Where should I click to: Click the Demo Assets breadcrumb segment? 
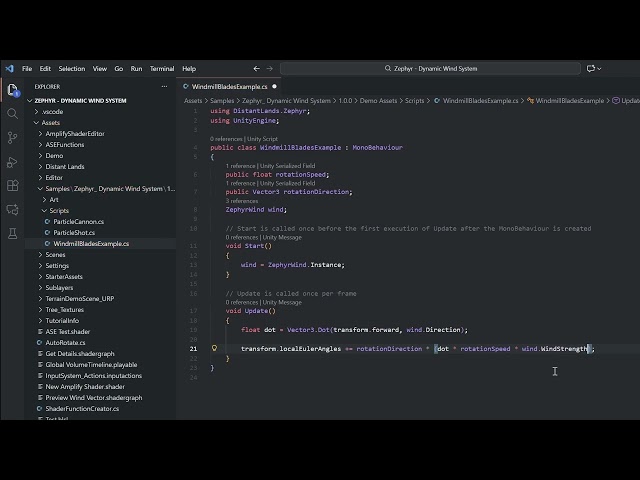tap(378, 101)
